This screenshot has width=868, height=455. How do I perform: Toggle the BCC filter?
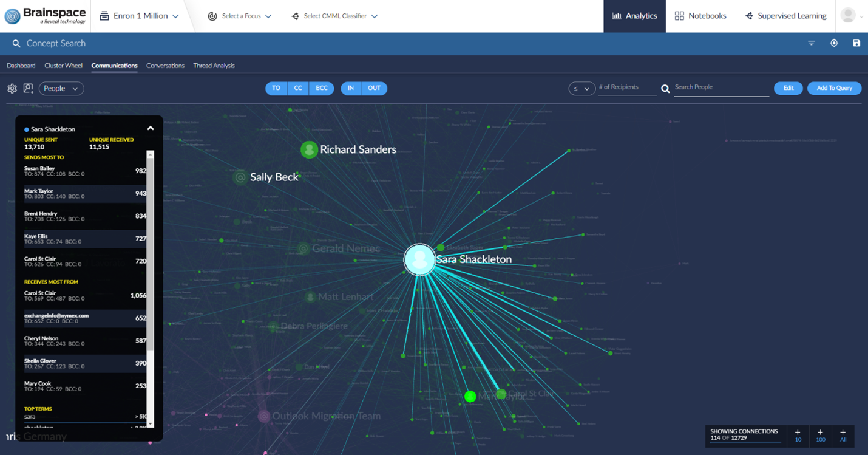tap(322, 88)
